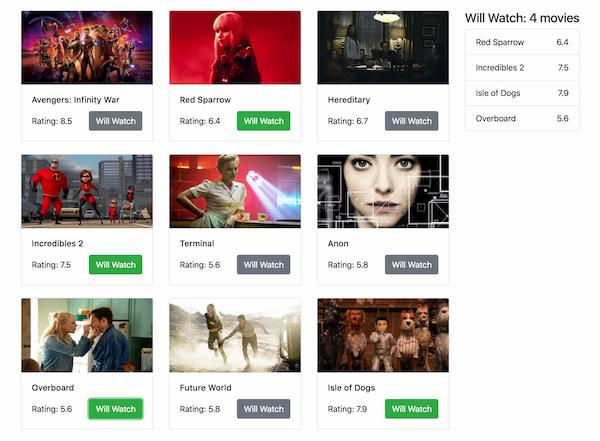Screen dimensions: 600x441
Task: Add Terminal with its Will Watch button
Action: point(264,265)
